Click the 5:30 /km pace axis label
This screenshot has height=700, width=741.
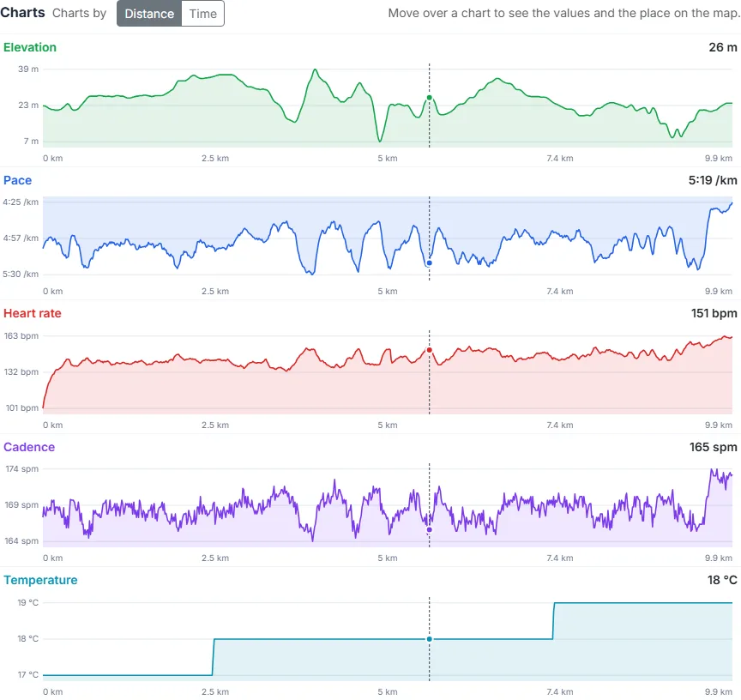[x=21, y=275]
